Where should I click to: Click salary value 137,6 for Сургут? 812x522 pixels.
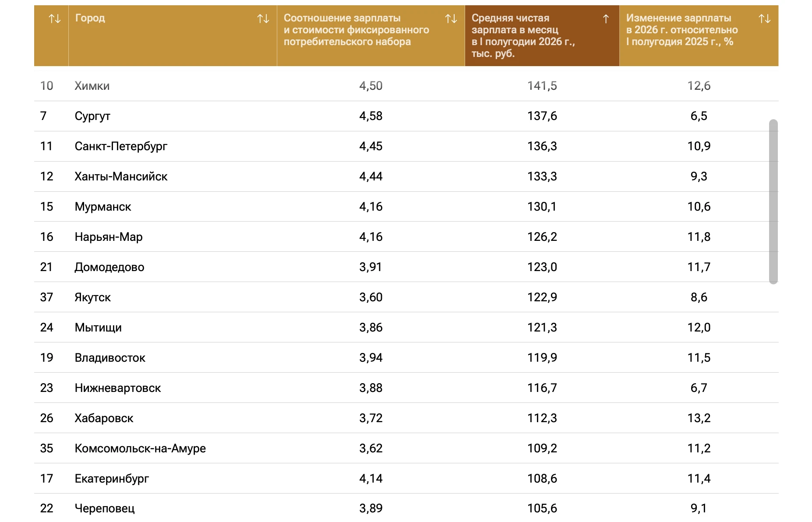542,116
